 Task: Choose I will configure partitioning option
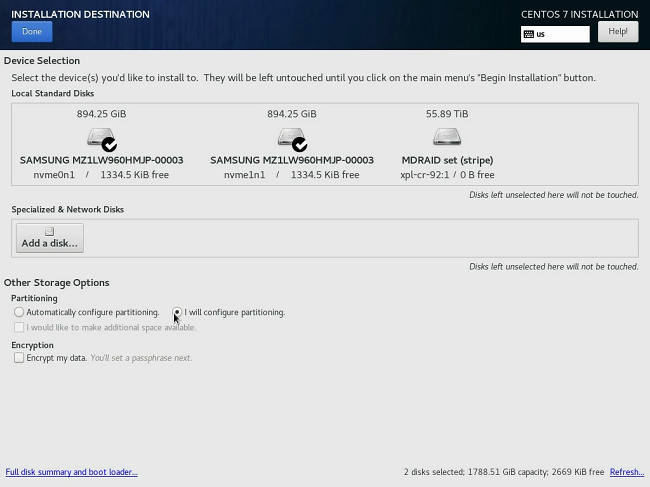click(x=177, y=312)
